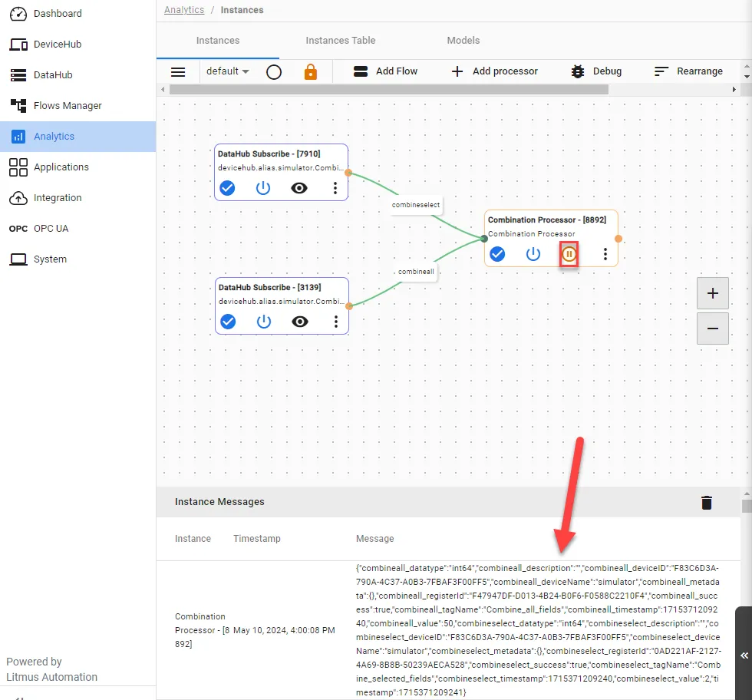Click timestamp May 10, 2024, 4:00:08 PM
The height and width of the screenshot is (700, 752).
[x=284, y=630]
